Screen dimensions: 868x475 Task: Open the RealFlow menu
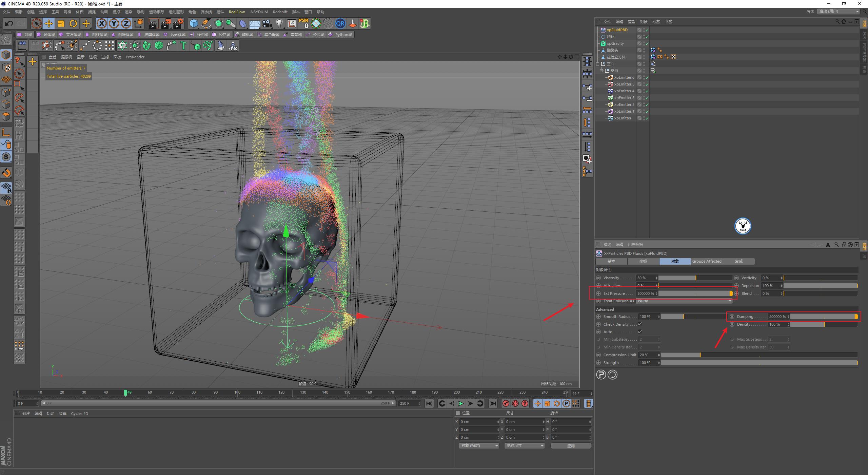(237, 12)
